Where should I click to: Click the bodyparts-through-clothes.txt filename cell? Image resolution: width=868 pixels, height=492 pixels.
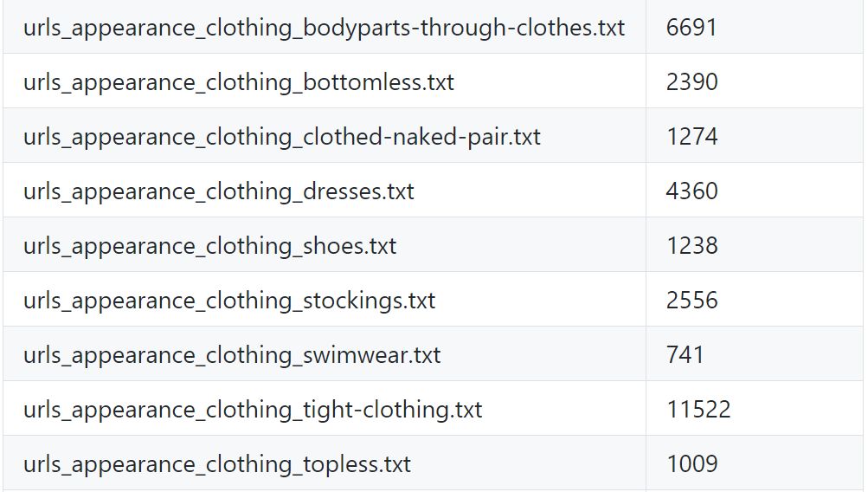(x=324, y=27)
